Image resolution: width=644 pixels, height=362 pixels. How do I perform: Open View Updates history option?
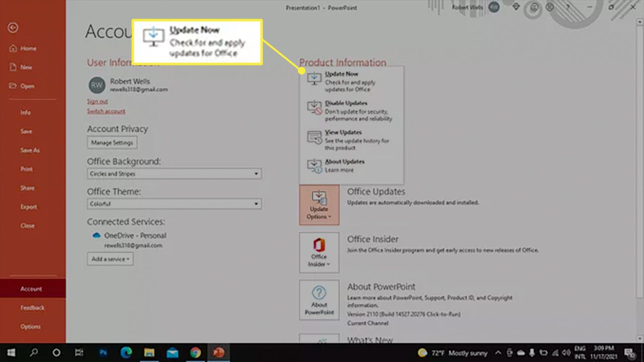click(x=351, y=140)
